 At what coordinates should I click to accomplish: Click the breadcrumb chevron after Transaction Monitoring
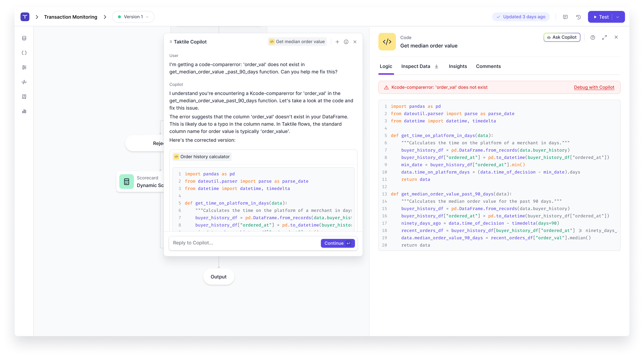coord(105,17)
